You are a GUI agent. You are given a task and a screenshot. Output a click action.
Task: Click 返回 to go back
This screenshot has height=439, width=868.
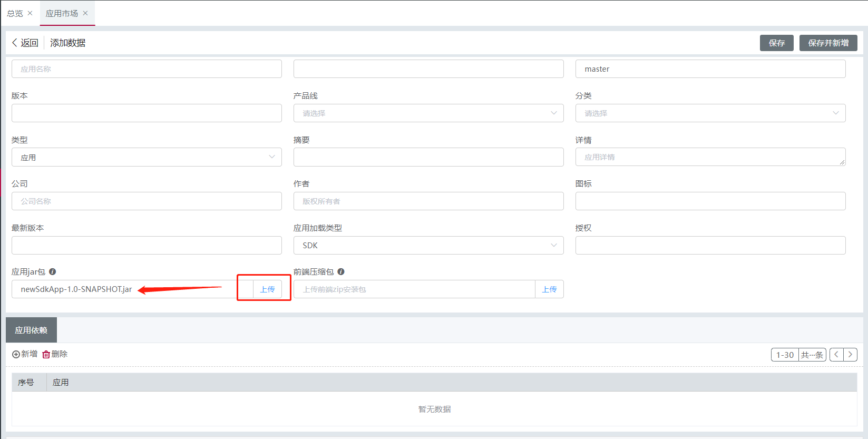pos(25,43)
